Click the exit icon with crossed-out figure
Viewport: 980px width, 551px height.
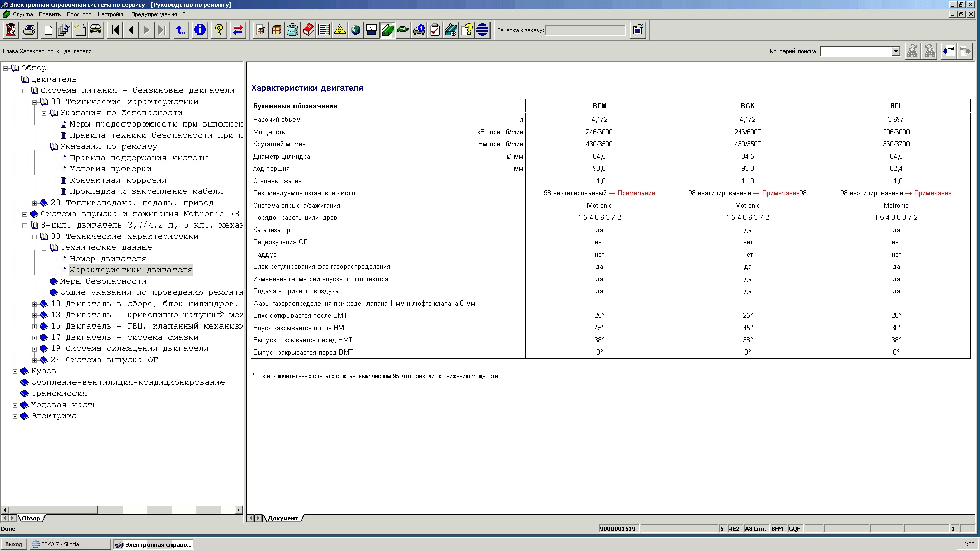(11, 30)
